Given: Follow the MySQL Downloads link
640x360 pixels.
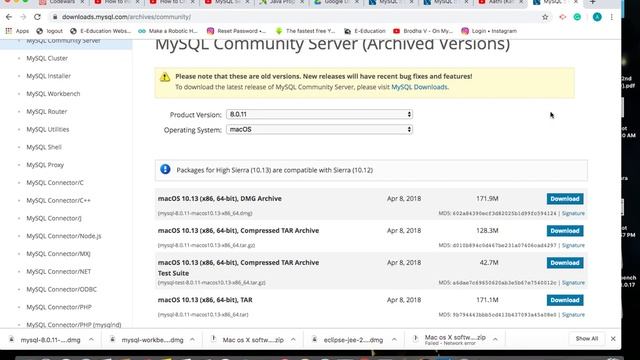Looking at the screenshot, I should (x=419, y=87).
